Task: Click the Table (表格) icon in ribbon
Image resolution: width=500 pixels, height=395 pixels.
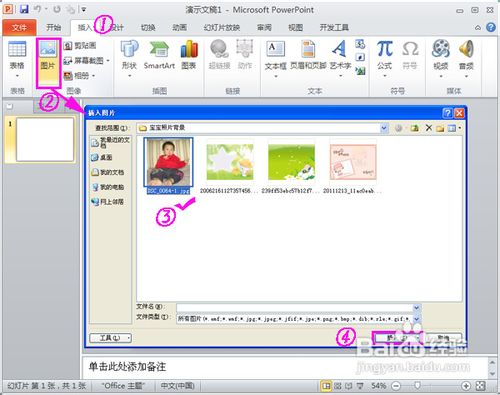Action: 17,58
